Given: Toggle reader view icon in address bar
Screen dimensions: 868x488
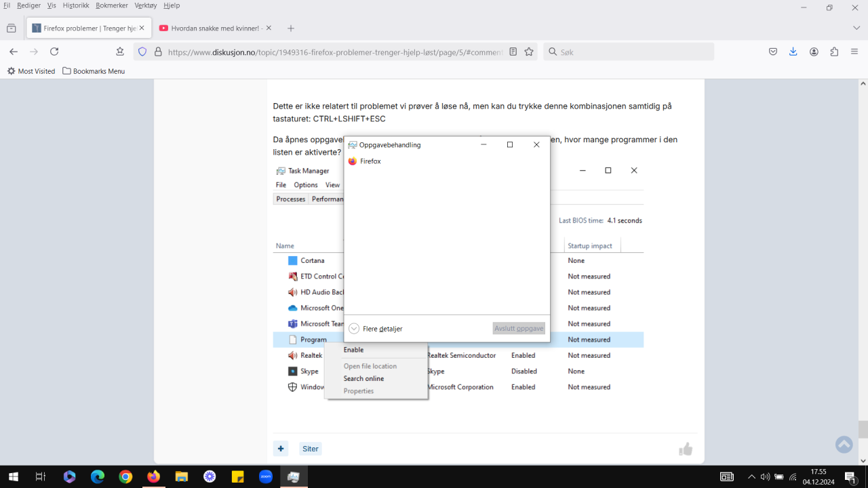Looking at the screenshot, I should coord(513,52).
